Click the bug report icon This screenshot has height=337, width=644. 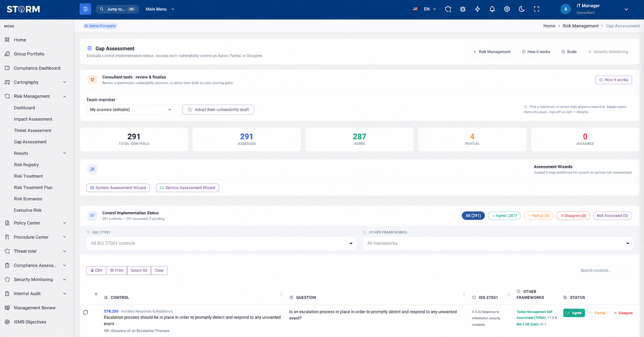coord(463,9)
